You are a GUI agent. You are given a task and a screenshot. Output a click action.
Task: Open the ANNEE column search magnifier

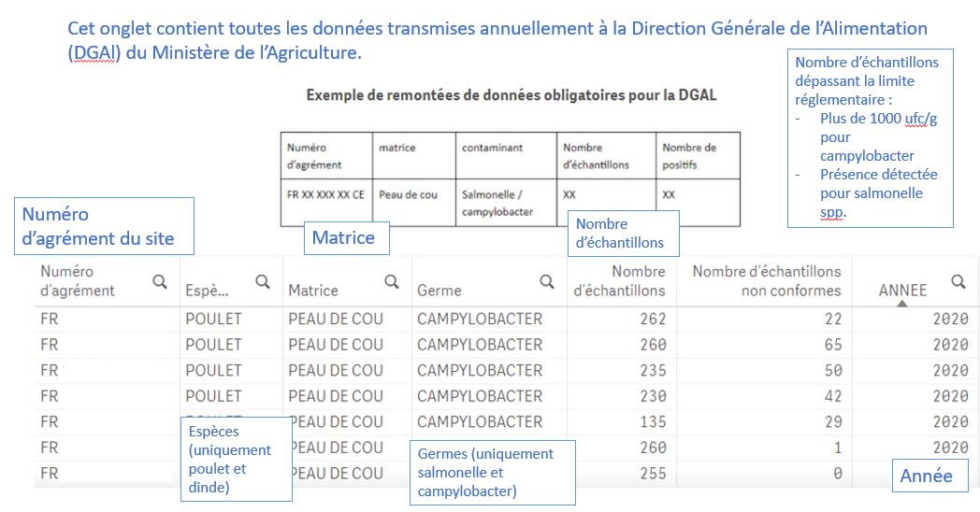click(958, 280)
